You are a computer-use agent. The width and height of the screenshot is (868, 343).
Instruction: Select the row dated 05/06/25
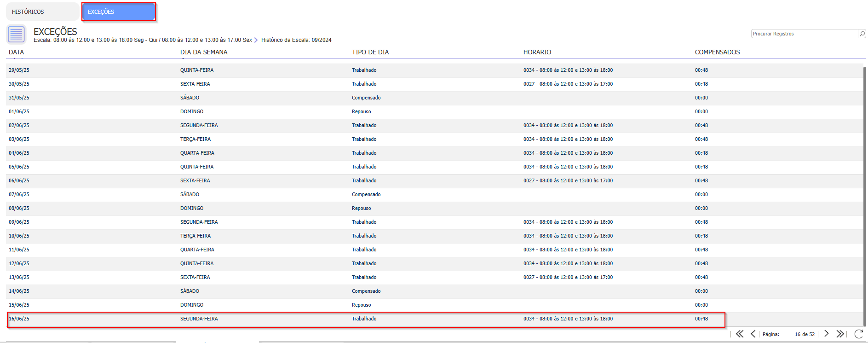[x=435, y=167]
